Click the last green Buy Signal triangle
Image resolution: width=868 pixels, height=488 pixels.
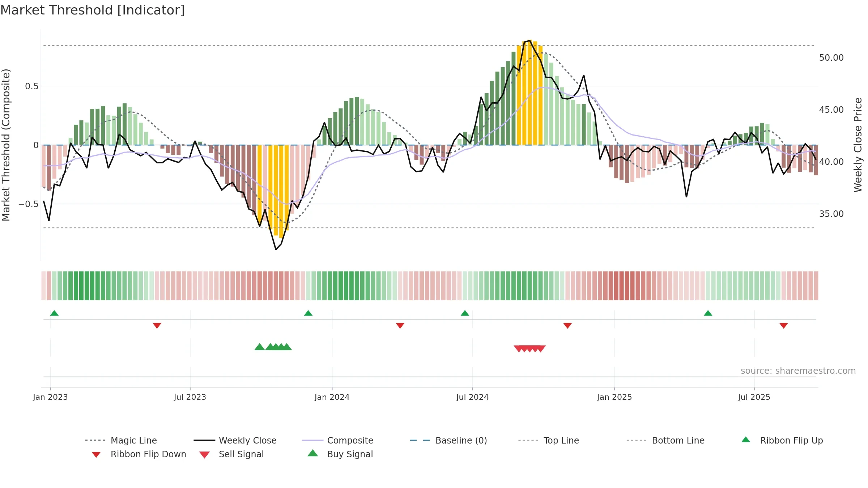pos(287,347)
